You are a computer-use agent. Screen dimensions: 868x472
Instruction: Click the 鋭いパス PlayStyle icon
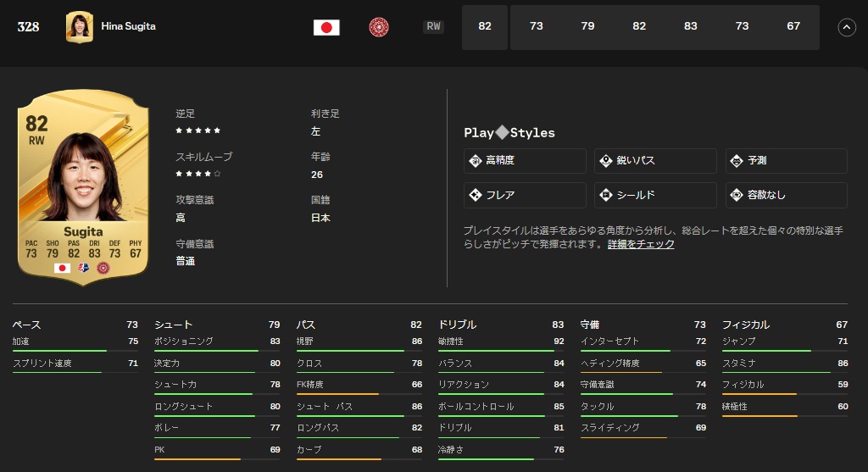(x=605, y=160)
